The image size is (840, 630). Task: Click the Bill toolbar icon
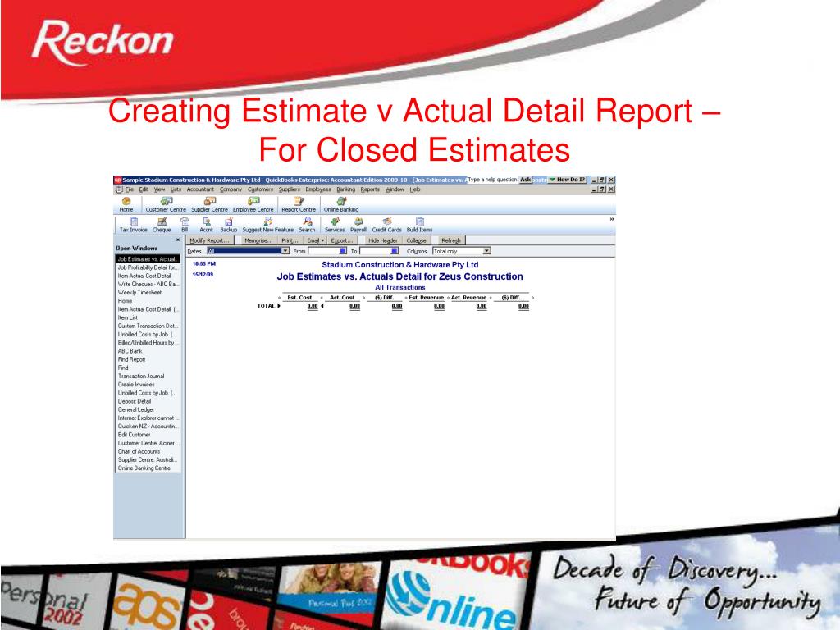(185, 225)
